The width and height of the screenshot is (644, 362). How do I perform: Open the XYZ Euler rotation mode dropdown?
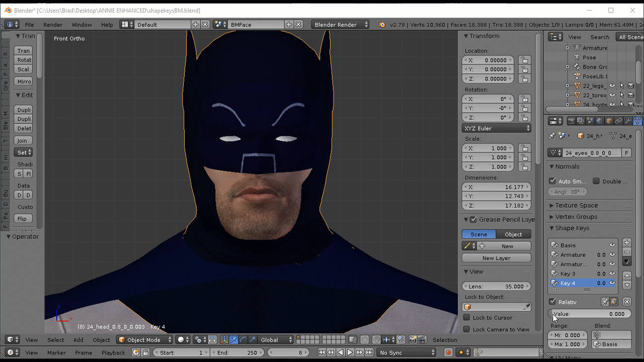497,128
